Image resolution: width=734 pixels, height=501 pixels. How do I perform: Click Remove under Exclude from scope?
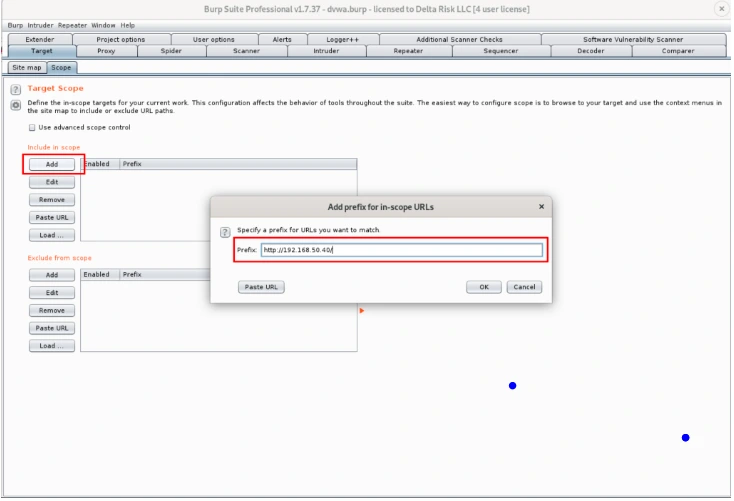click(51, 310)
